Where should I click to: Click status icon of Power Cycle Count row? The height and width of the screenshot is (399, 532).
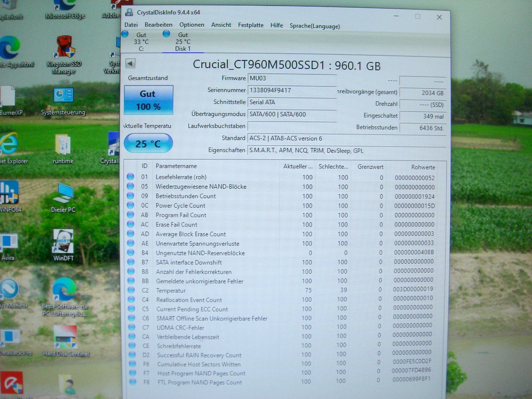[130, 205]
